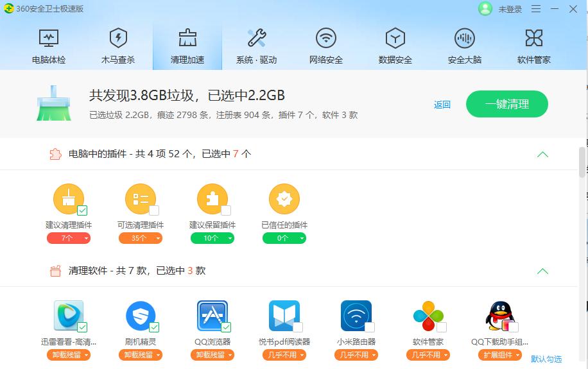Check the 软件管家 software checkbox
Viewport: 588px width, 369px height.
tap(442, 327)
